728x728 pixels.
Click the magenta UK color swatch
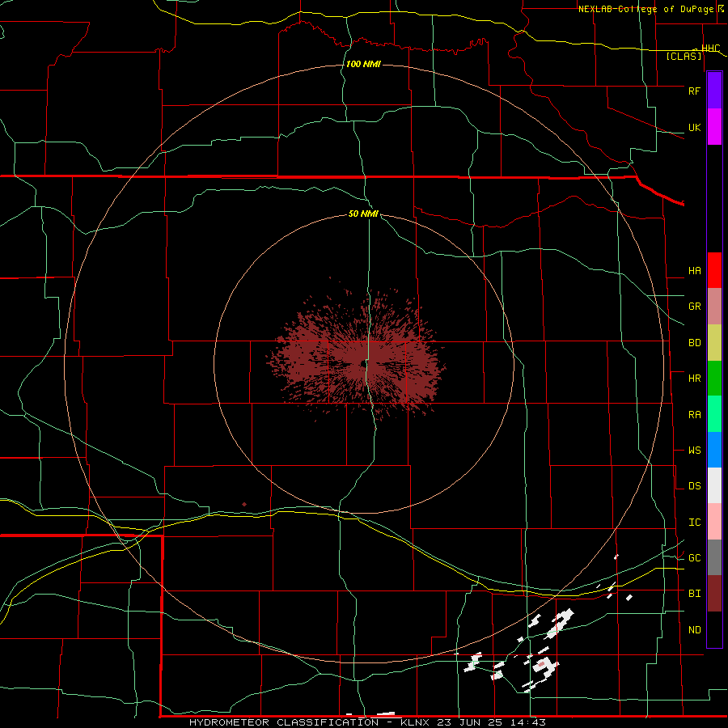(x=714, y=127)
